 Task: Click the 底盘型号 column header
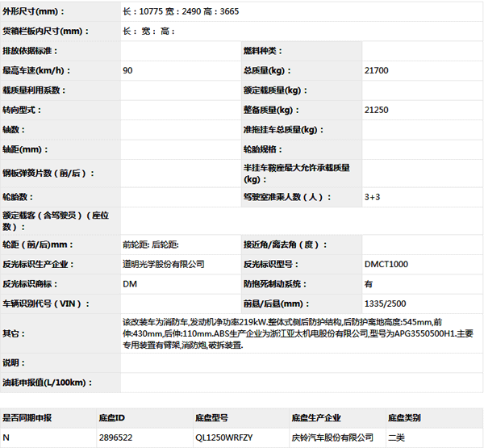tap(212, 417)
